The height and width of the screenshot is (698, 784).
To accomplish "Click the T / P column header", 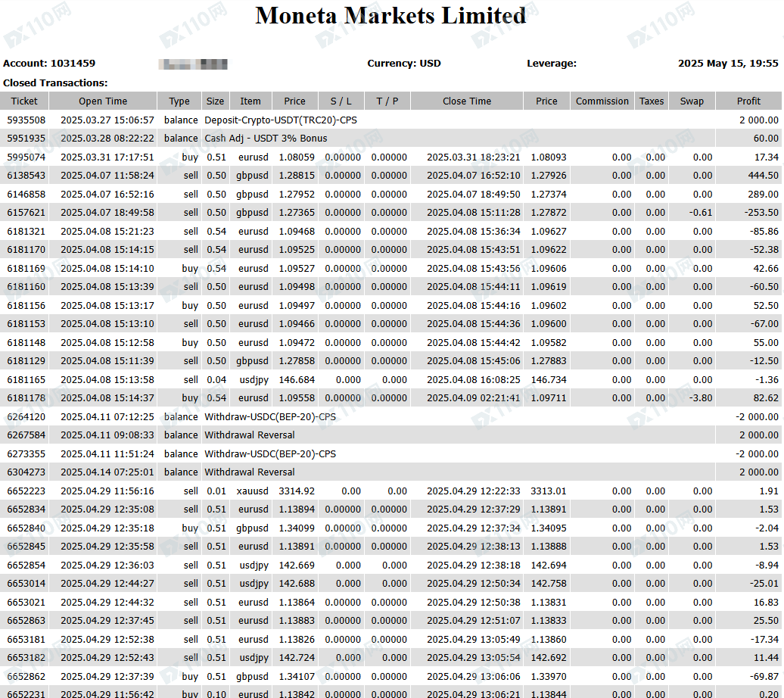I will click(x=387, y=101).
